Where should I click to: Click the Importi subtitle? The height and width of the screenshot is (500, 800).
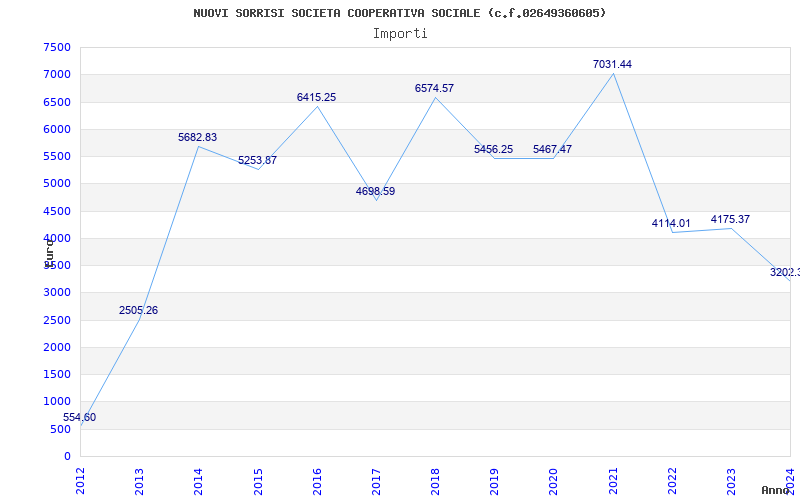[400, 34]
